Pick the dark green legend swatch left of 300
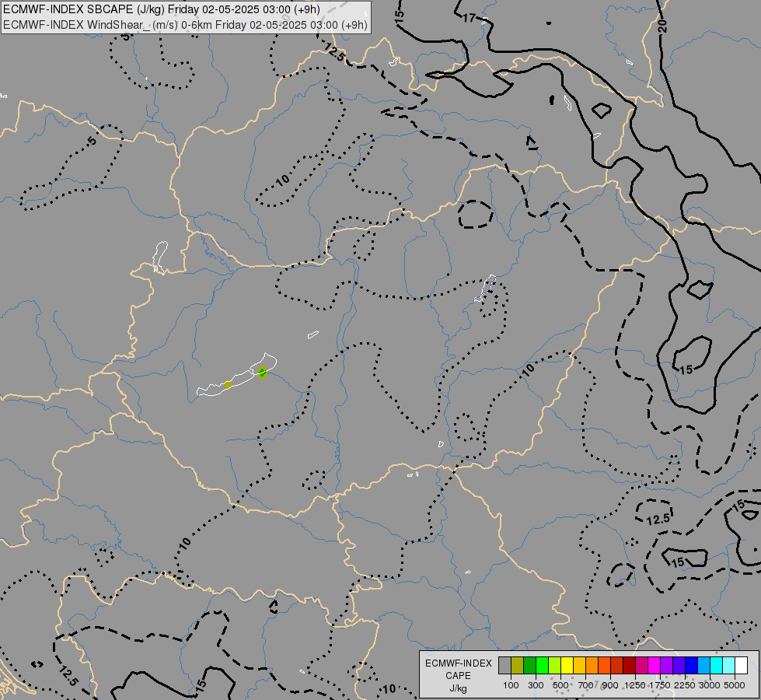Screen dimensions: 761x700 530,666
